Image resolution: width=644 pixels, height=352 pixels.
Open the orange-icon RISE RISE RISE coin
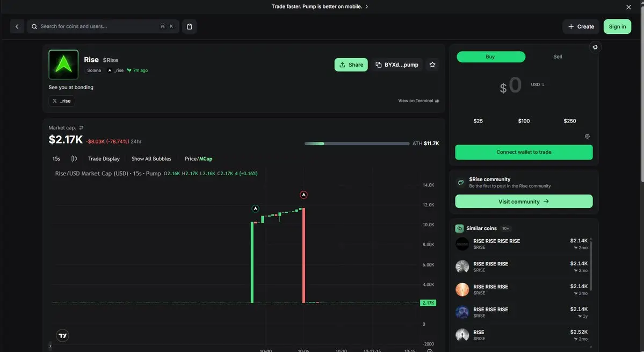tap(522, 290)
